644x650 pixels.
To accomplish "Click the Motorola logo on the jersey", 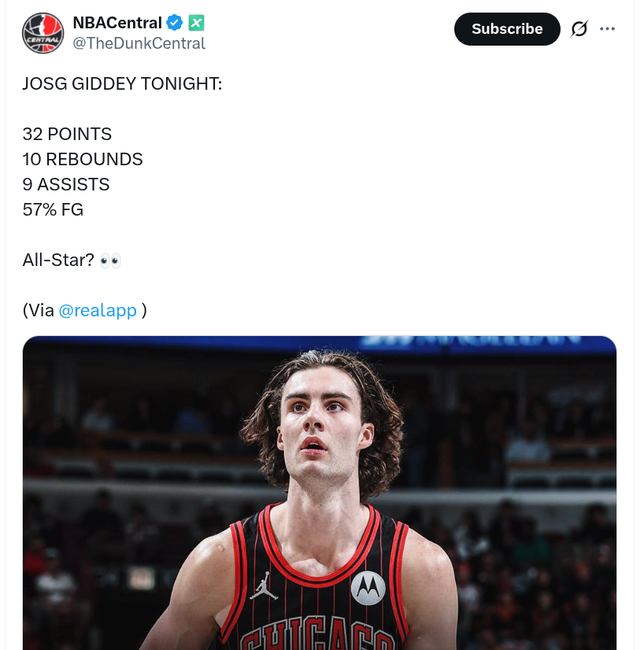I will [x=368, y=587].
